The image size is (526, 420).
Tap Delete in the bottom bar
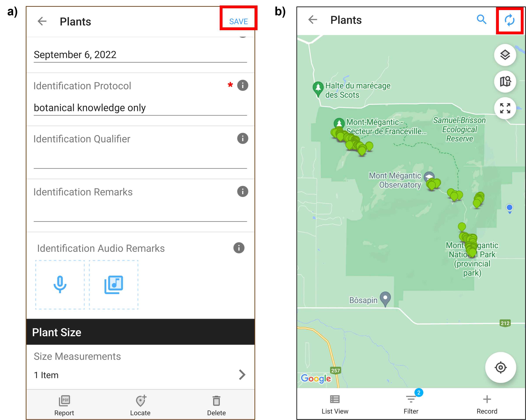216,406
